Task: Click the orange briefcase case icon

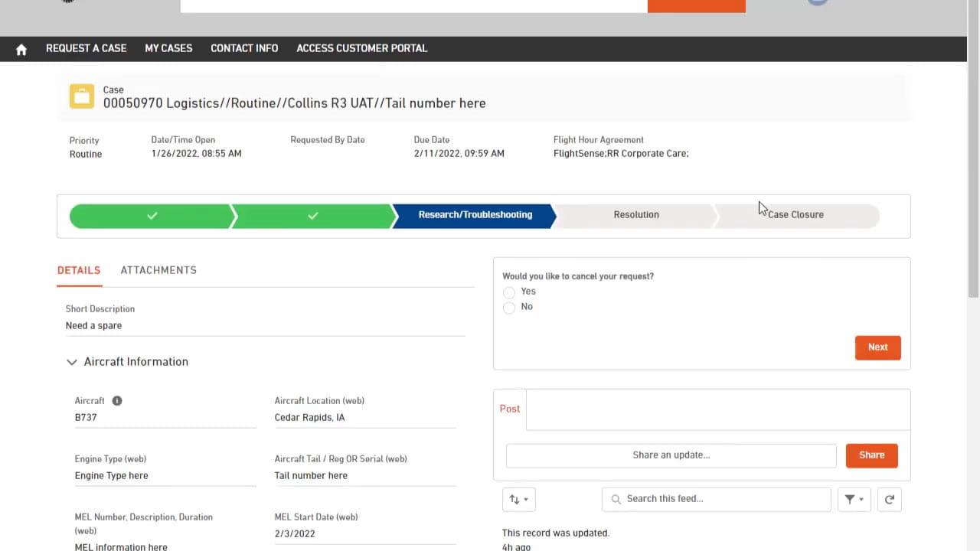Action: tap(81, 96)
